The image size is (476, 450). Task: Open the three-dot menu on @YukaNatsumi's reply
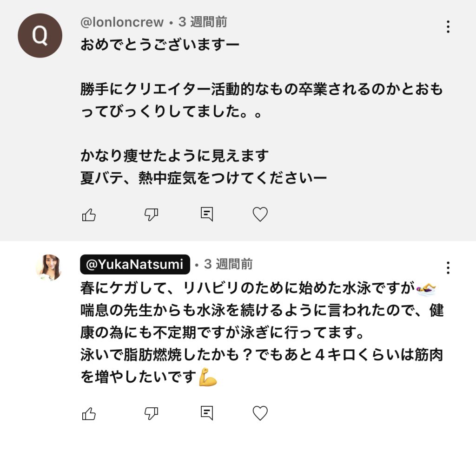click(448, 267)
